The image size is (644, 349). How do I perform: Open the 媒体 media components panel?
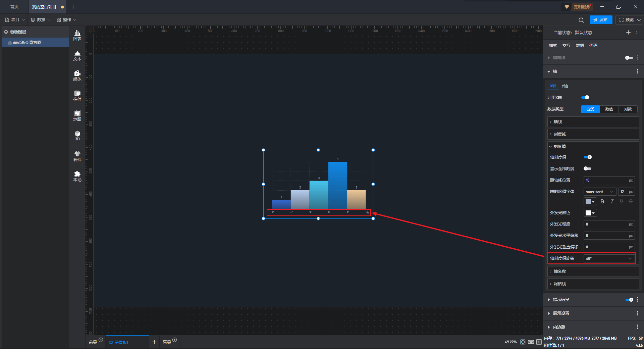tap(77, 76)
